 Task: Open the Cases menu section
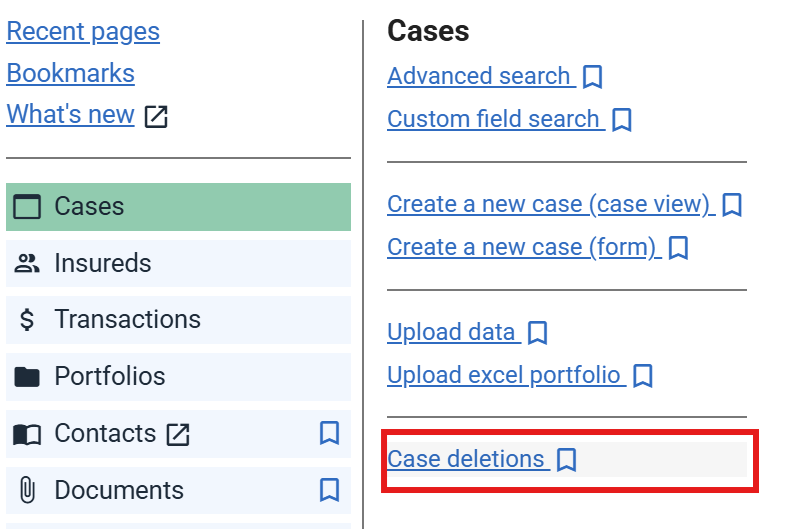coord(178,207)
